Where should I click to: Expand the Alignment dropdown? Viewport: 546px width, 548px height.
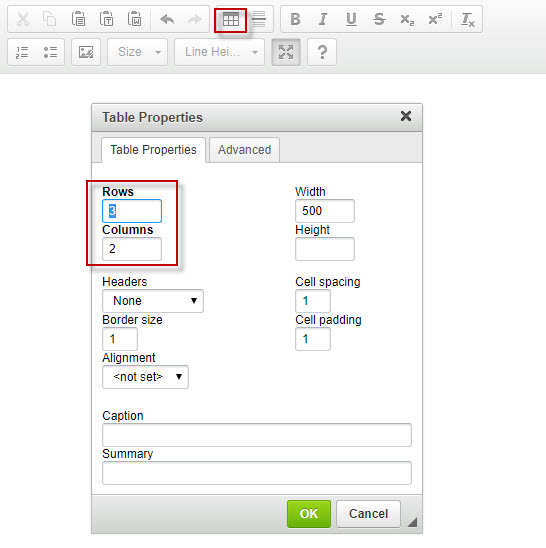(145, 377)
